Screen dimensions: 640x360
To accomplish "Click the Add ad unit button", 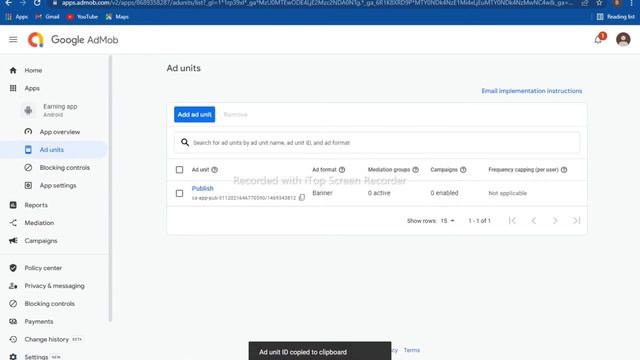I will [194, 114].
